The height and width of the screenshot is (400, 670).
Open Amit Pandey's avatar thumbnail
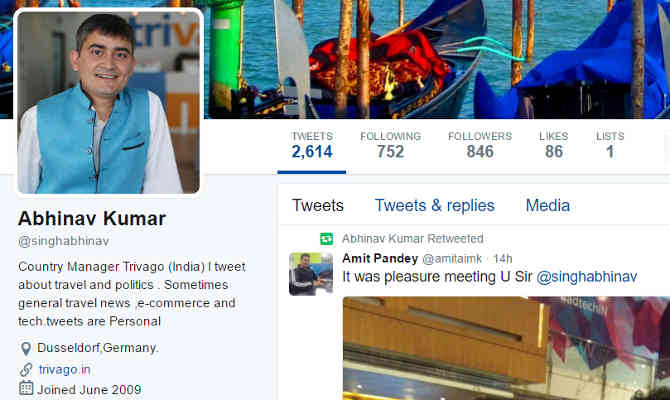tap(311, 274)
